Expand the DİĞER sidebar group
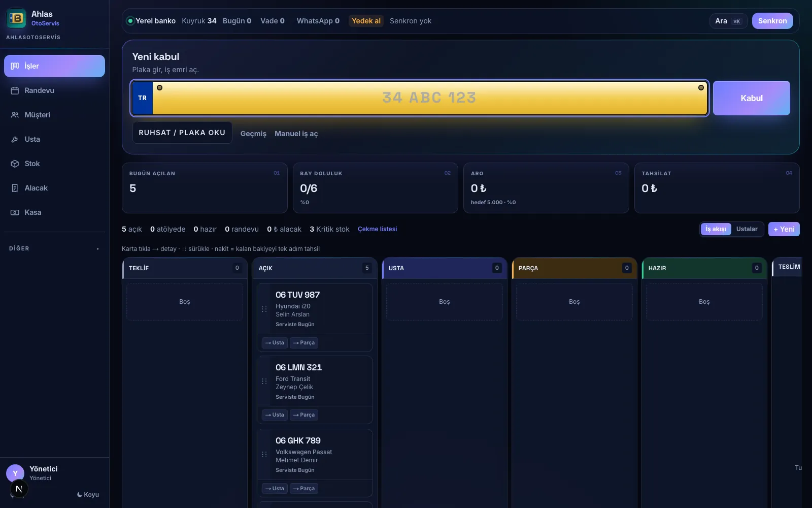The image size is (812, 508). [54, 248]
